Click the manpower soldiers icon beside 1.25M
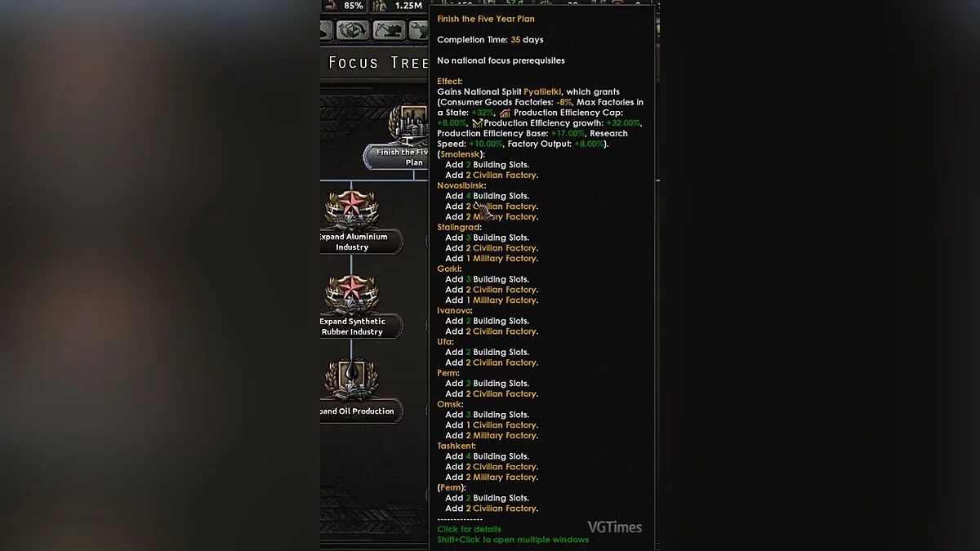Viewport: 980px width, 551px height. click(x=381, y=6)
